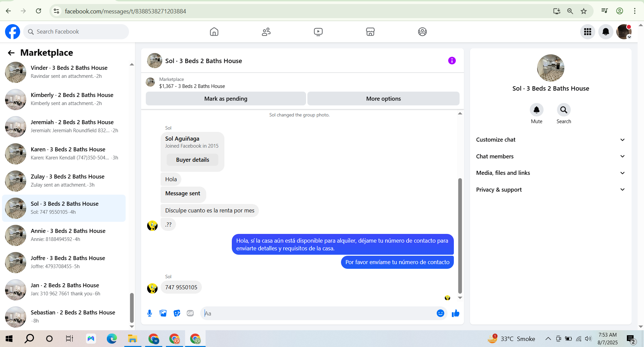
Task: Click the browser address bar URL
Action: 125,11
